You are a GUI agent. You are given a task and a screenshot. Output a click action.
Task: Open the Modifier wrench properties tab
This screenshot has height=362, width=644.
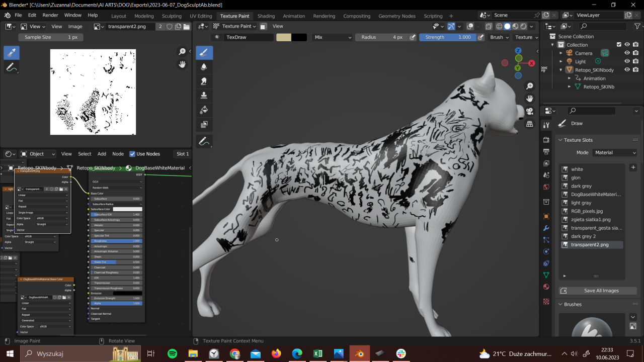[546, 228]
